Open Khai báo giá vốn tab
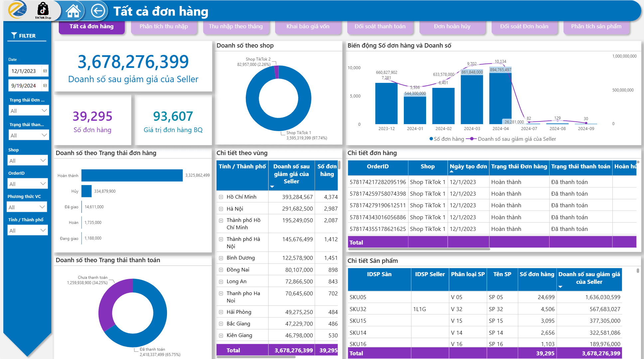644x359 pixels. click(308, 27)
